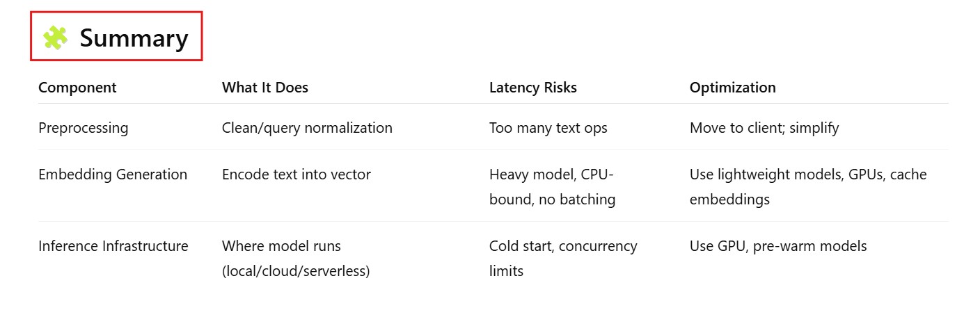The image size is (980, 333).
Task: Click the cache embeddings text line
Action: pos(729,200)
